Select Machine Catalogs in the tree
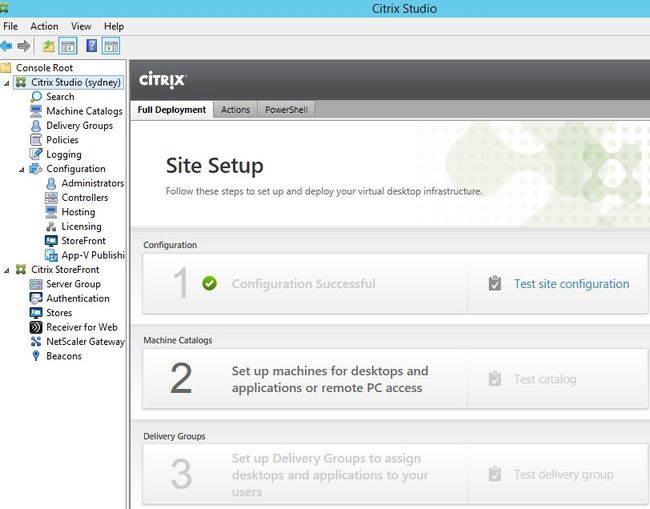650x509 pixels. [x=84, y=111]
